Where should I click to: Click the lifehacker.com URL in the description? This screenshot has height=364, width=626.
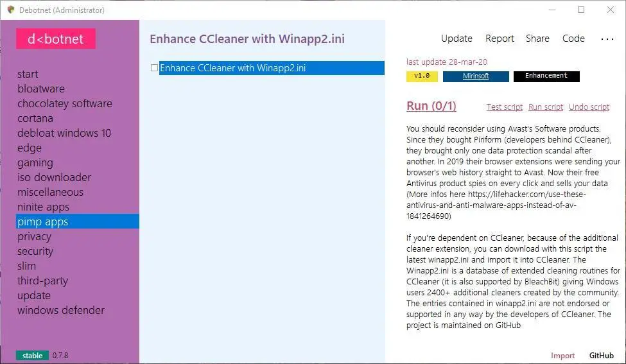[x=496, y=205]
